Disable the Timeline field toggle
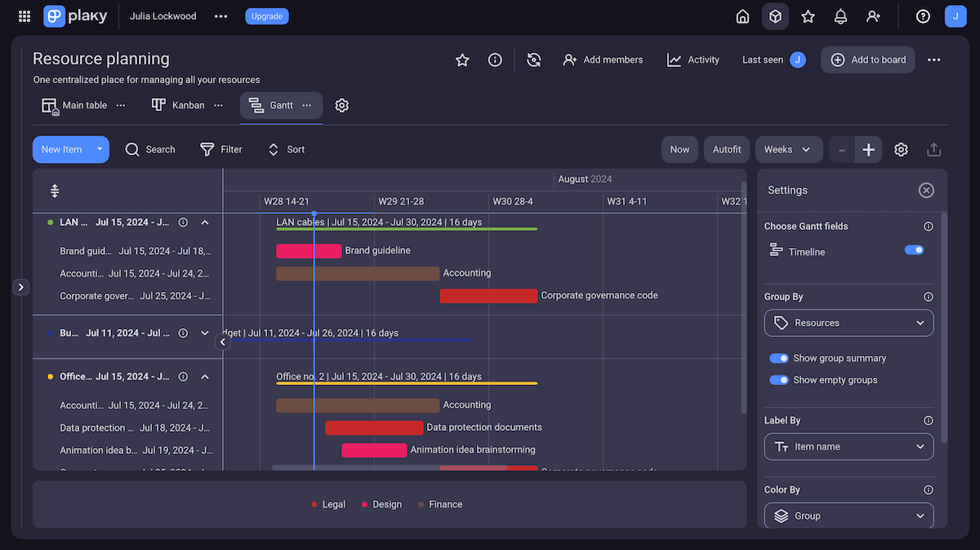The height and width of the screenshot is (550, 980). click(x=914, y=251)
